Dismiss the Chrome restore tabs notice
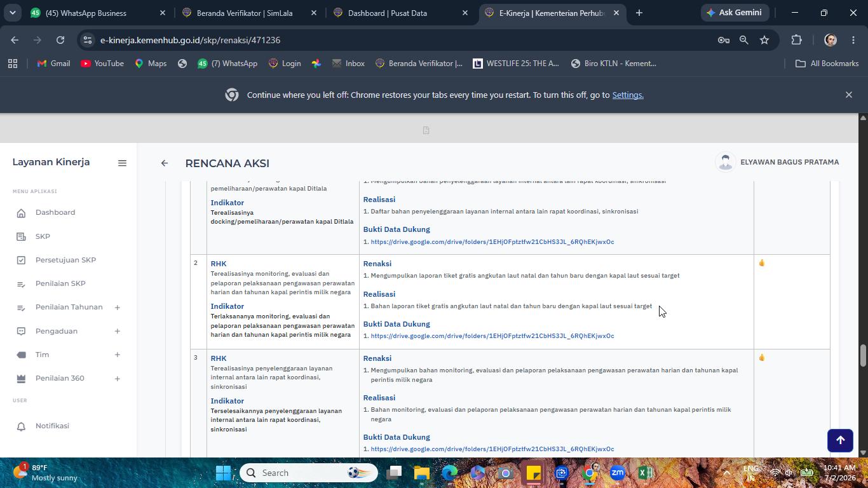Screen dimensions: 868x488 tap(849, 95)
